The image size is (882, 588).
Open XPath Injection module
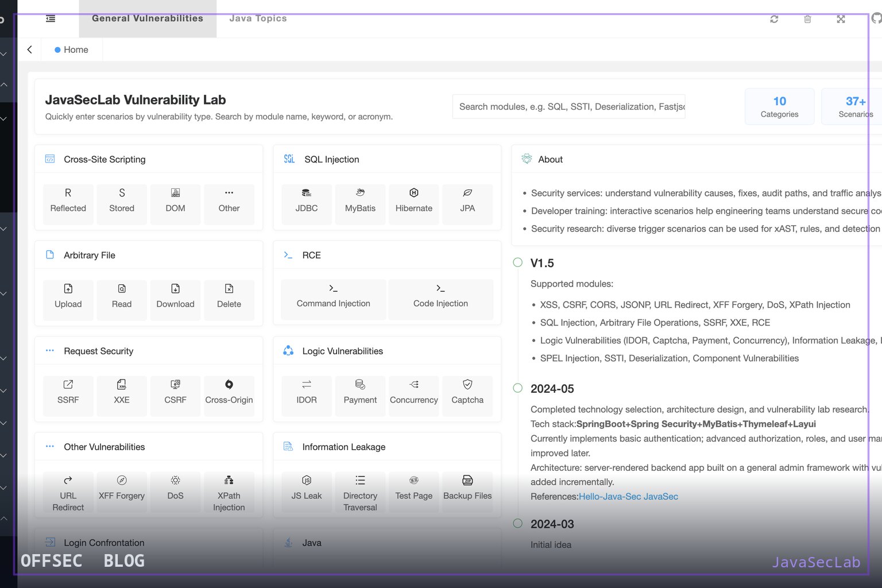click(x=229, y=493)
